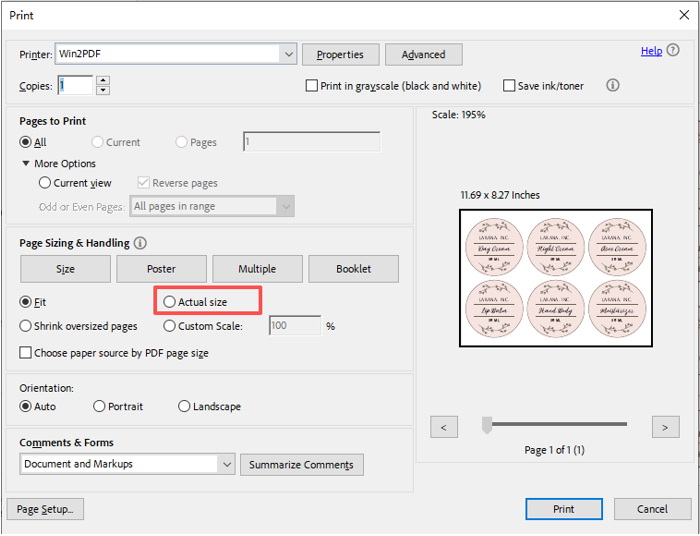The image size is (700, 536).
Task: Click the info icon beside Save ink/toner
Action: coord(613,86)
